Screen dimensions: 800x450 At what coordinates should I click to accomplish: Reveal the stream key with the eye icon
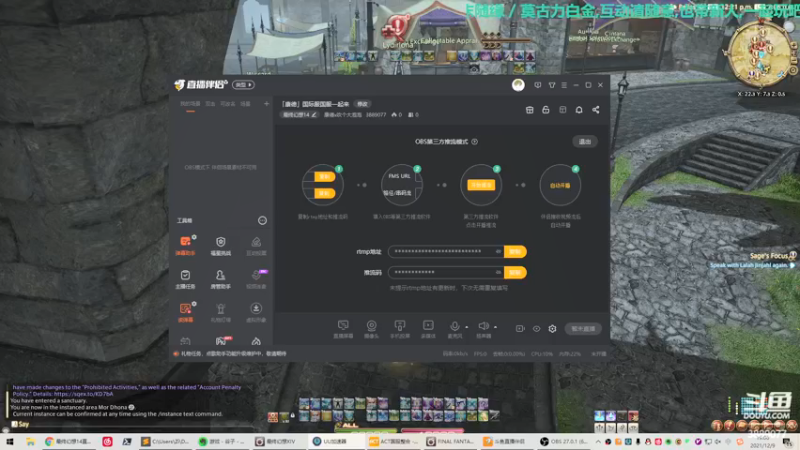tap(498, 272)
